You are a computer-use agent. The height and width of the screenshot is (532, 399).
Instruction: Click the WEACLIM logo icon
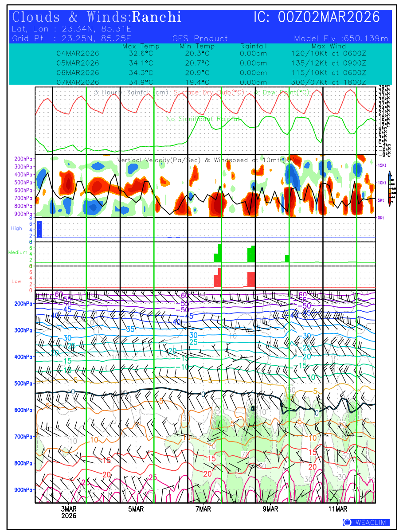click(347, 523)
